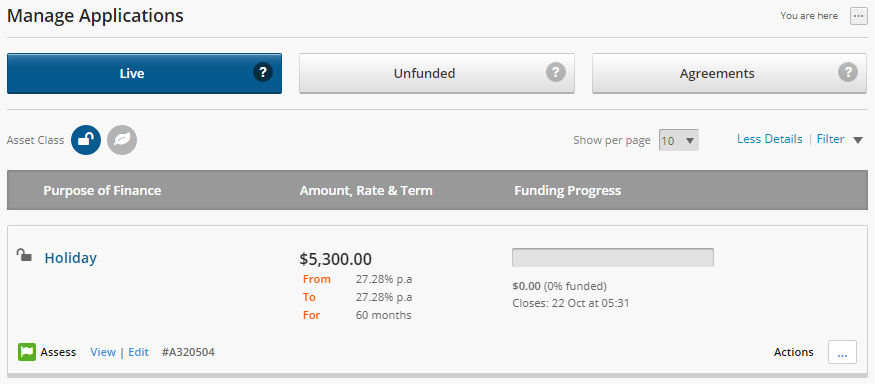Screen dimensions: 875x384
Task: Click the green Assess flag icon
Action: 27,352
